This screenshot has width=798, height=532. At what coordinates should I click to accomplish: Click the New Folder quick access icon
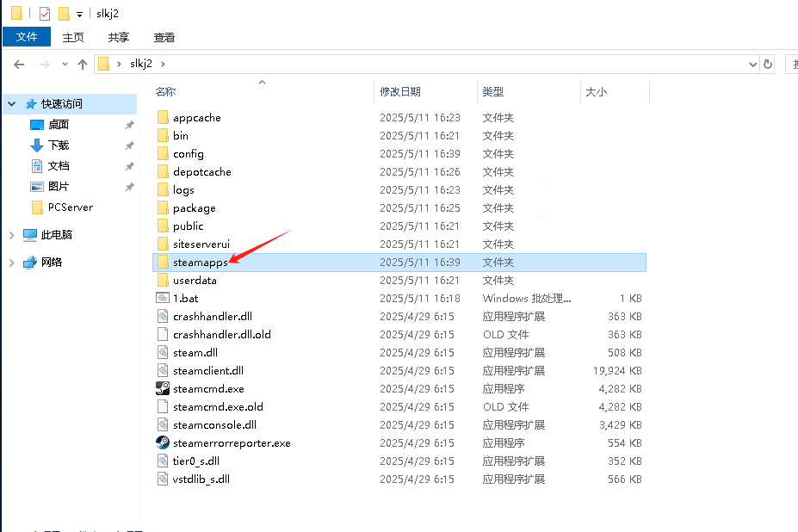coord(64,13)
